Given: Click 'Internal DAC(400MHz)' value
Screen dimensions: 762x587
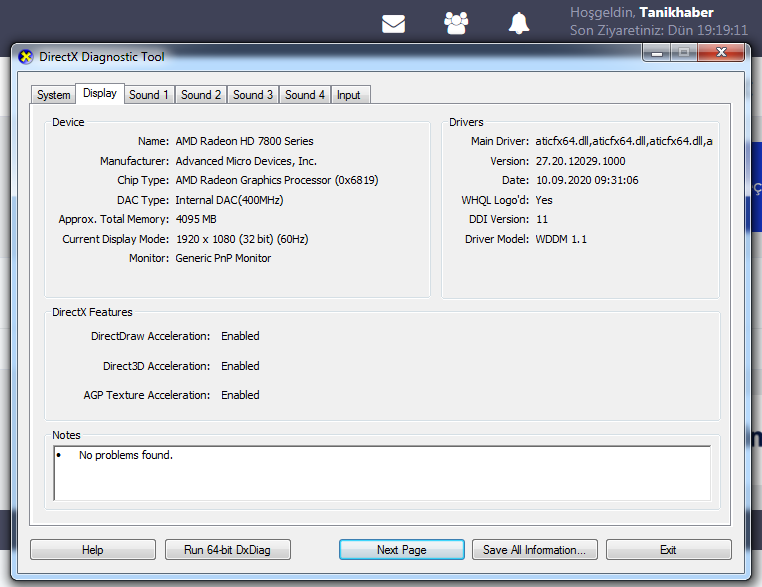Looking at the screenshot, I should pyautogui.click(x=229, y=200).
